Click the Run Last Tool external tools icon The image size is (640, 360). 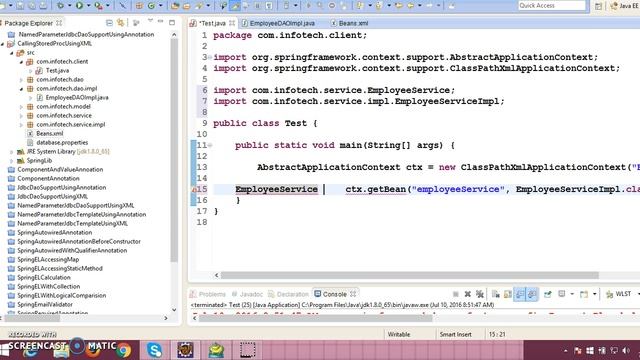click(x=98, y=6)
